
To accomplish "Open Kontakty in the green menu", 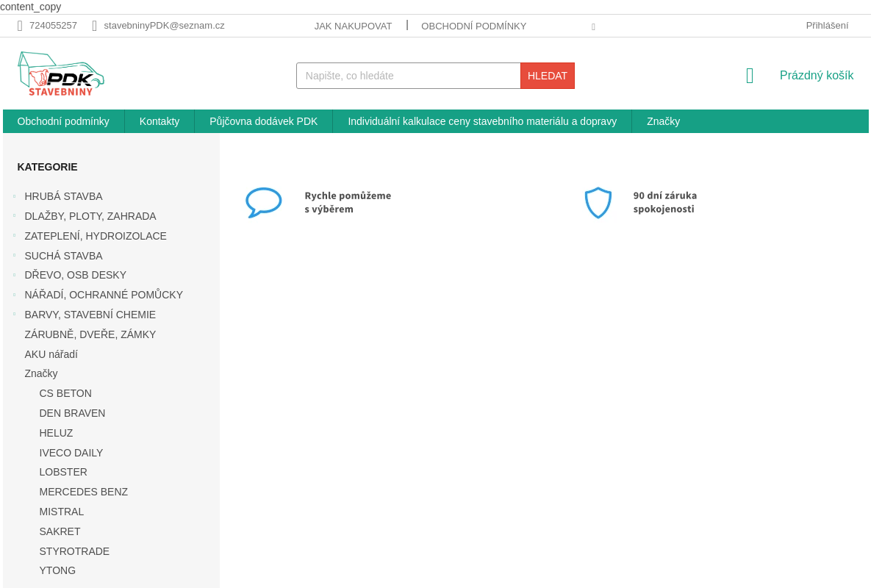I will [x=159, y=121].
